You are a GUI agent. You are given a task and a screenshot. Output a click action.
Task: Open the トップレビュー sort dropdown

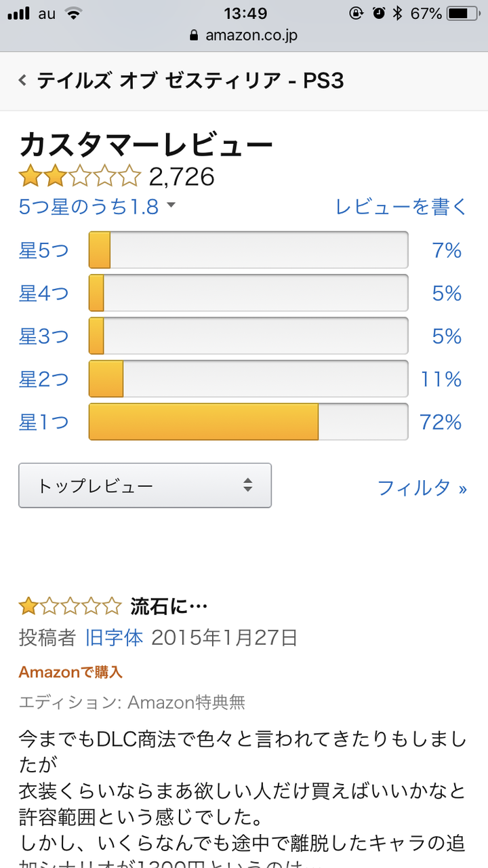(x=145, y=486)
